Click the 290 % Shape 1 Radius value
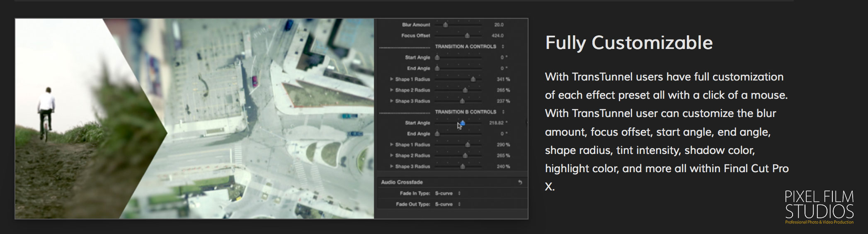Image resolution: width=868 pixels, height=234 pixels. pyautogui.click(x=503, y=145)
